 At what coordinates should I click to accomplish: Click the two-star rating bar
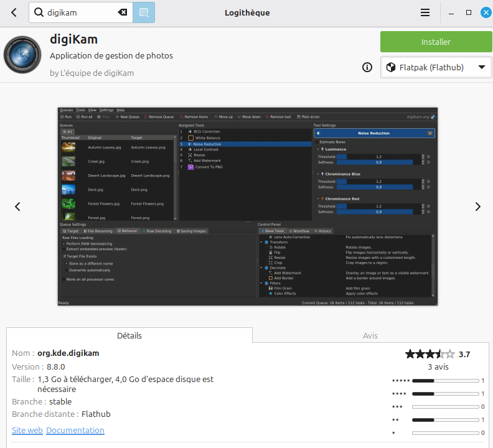tap(446, 420)
